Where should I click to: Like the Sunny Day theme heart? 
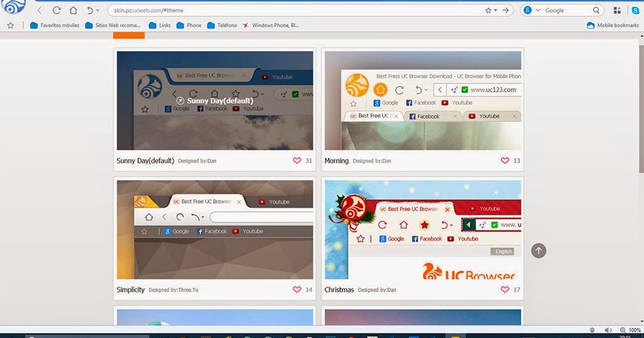(297, 160)
